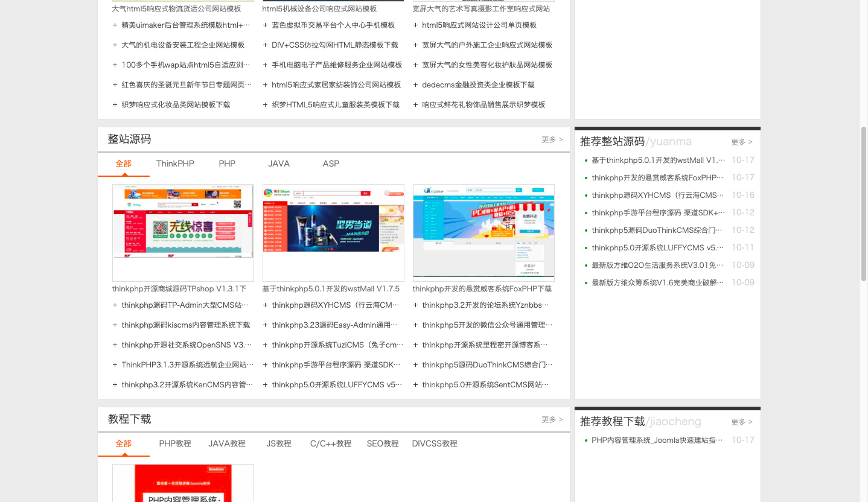Click plus icon beside 织梦HTML5响应式儿童服装类模板下载

click(x=266, y=105)
